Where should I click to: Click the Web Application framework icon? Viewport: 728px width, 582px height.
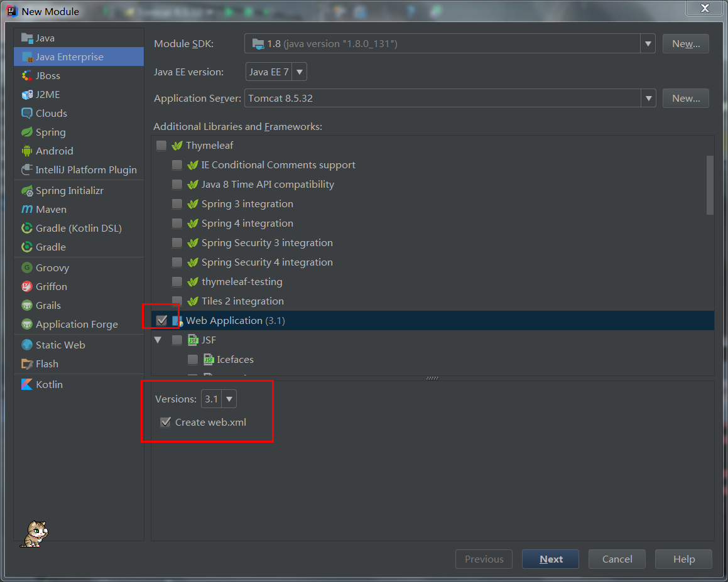click(177, 321)
